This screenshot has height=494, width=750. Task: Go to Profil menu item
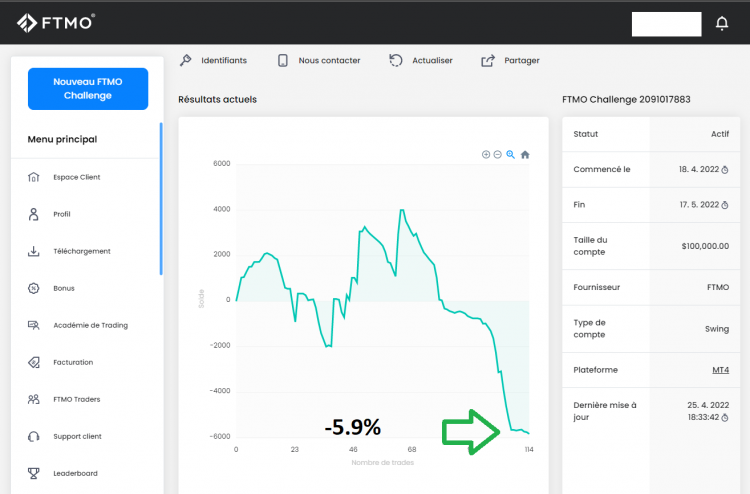tap(62, 214)
